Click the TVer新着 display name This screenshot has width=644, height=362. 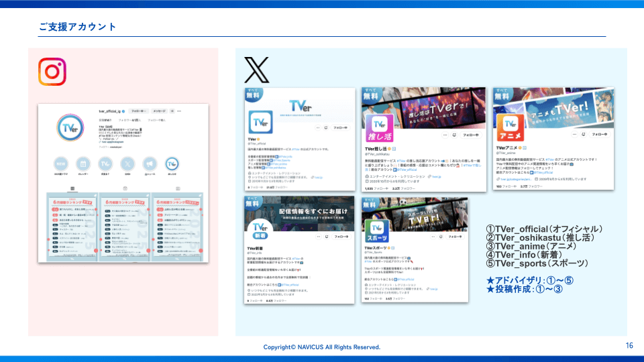tap(255, 248)
